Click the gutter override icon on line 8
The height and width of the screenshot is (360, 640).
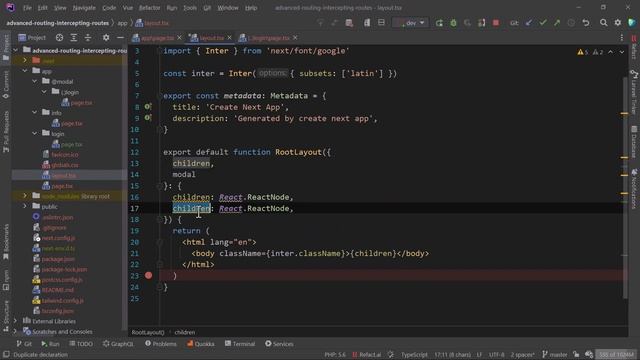pos(148,107)
